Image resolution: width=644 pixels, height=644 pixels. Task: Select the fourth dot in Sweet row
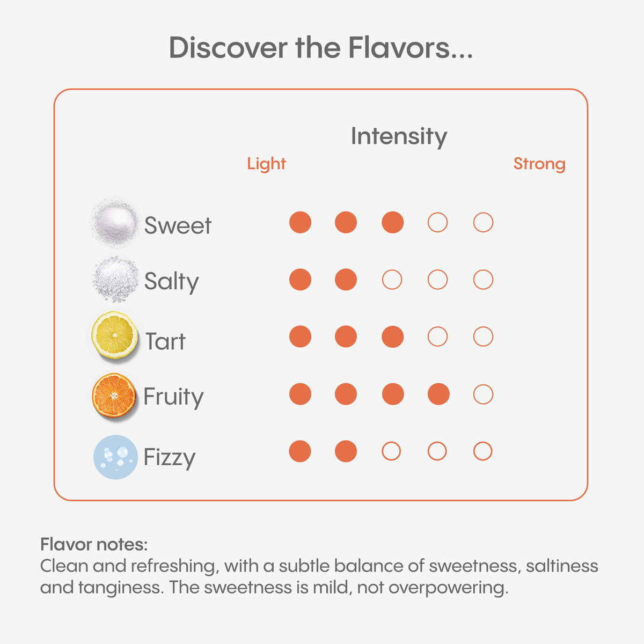click(437, 222)
